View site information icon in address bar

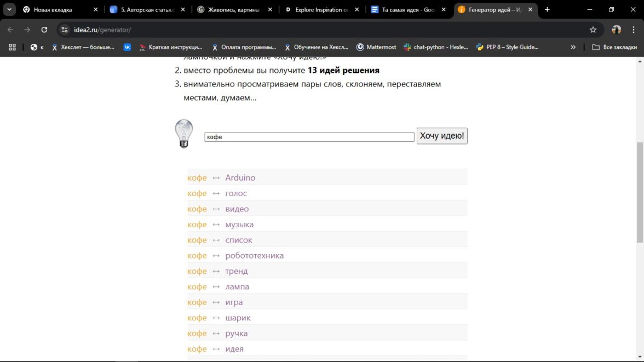tap(65, 30)
